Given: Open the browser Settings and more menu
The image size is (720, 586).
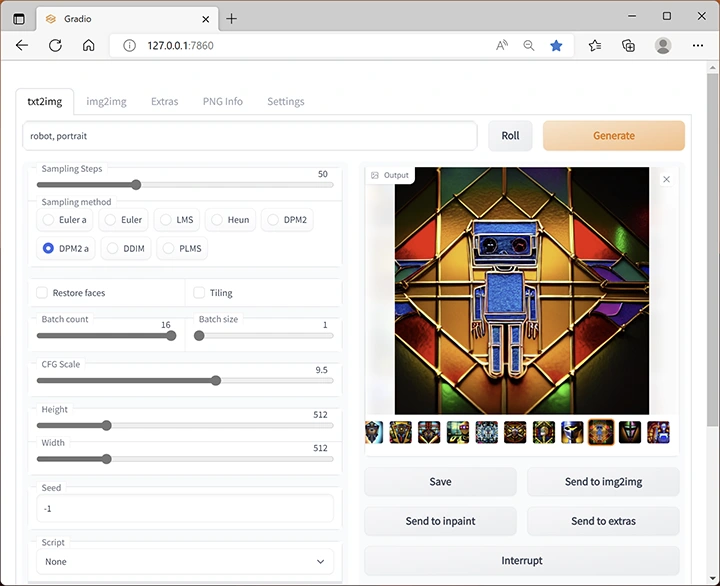Looking at the screenshot, I should click(x=698, y=45).
